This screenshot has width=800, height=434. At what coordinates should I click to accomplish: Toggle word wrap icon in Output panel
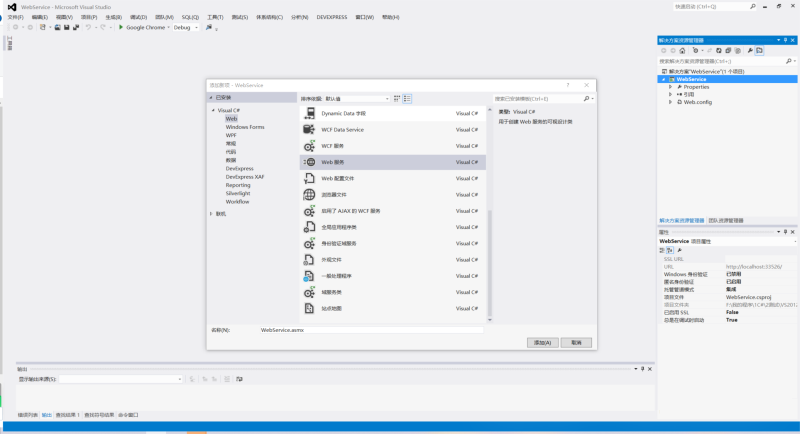pyautogui.click(x=239, y=379)
